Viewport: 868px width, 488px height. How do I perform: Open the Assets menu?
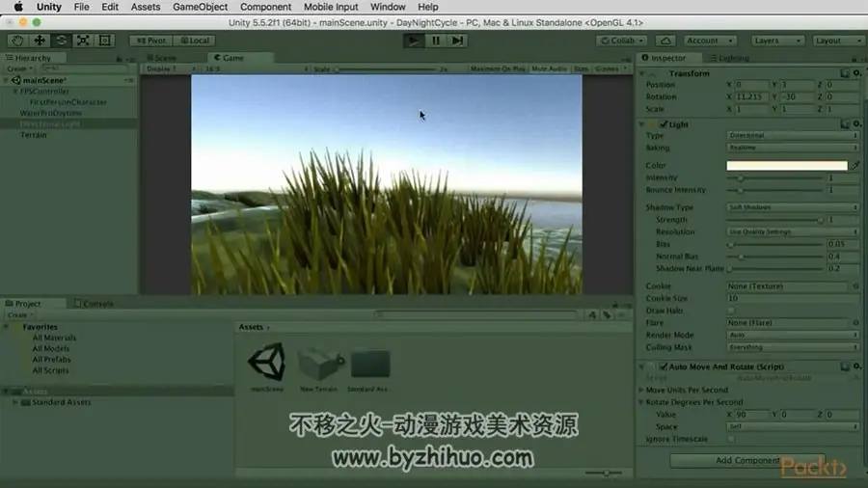(x=145, y=7)
